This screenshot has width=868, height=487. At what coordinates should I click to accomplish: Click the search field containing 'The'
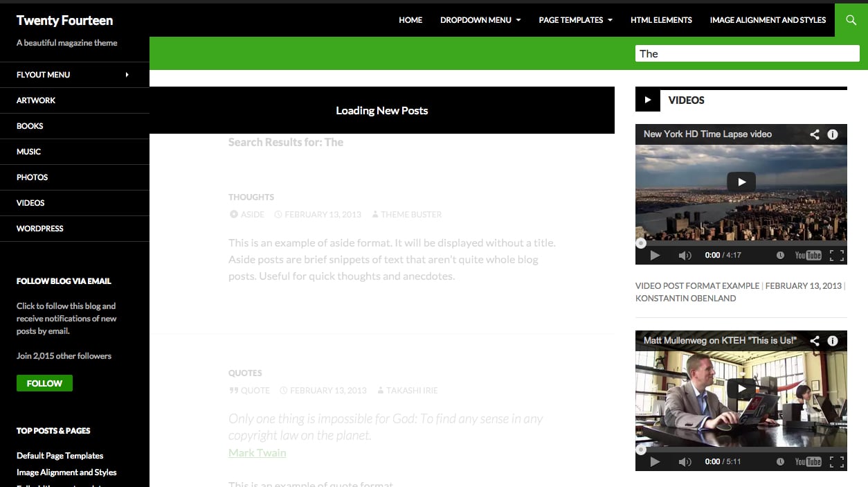[747, 53]
